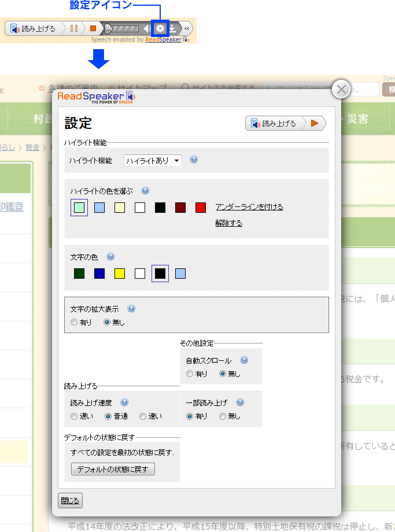Open help icon beside 読み上げ速度

tap(124, 402)
